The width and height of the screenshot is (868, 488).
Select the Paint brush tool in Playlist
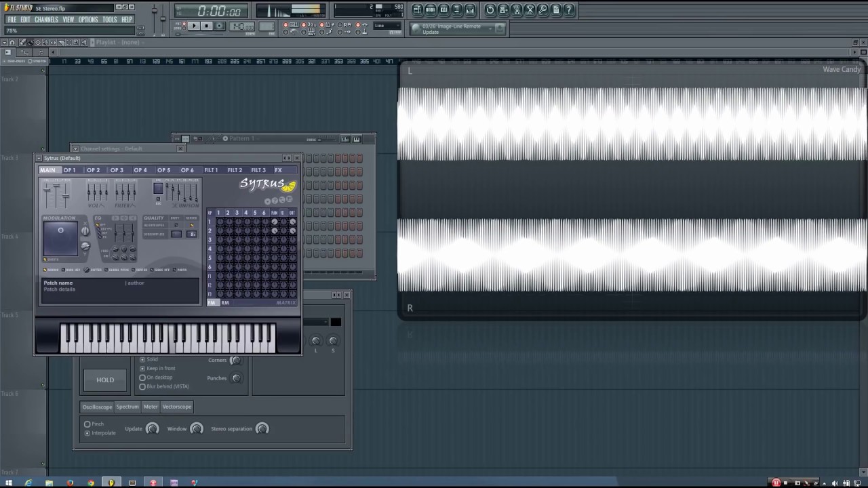31,42
